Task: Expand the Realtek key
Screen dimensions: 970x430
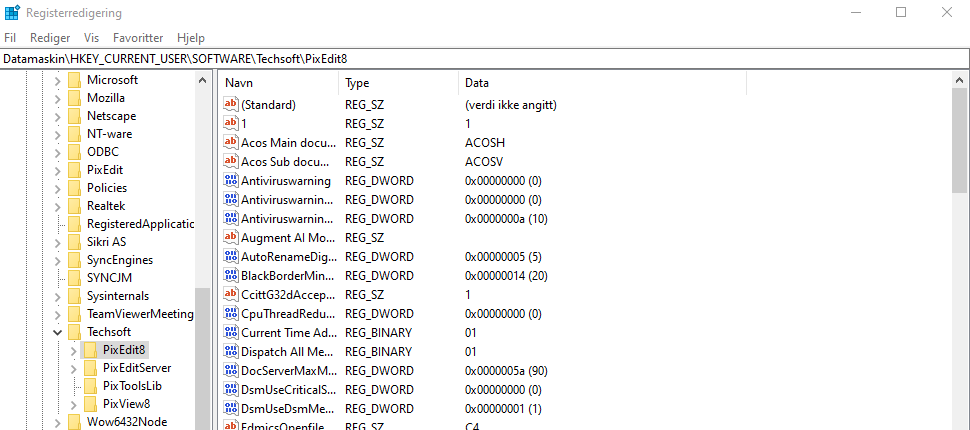Action: click(x=57, y=206)
